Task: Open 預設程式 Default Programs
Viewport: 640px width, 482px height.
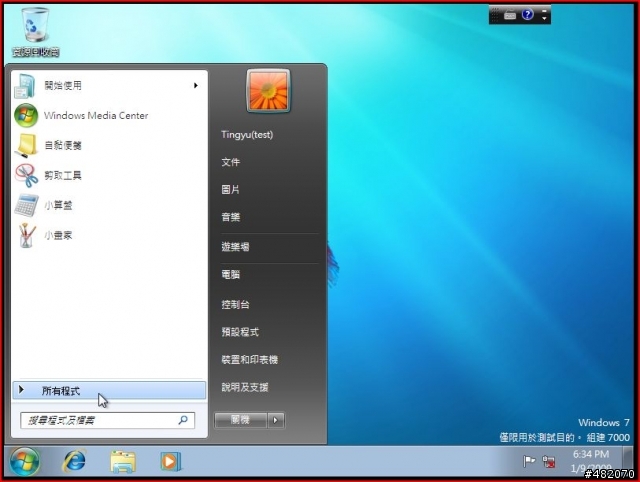Action: [240, 332]
